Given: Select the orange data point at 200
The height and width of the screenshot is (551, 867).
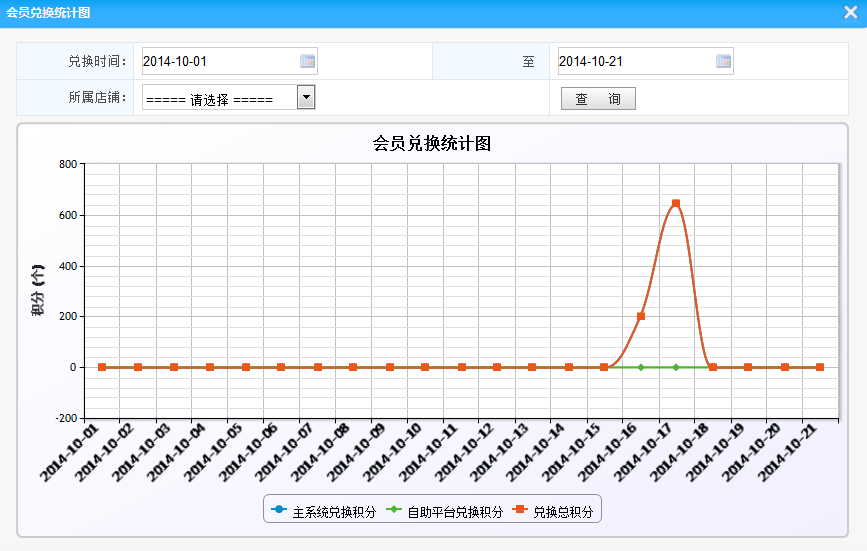Looking at the screenshot, I should 641,316.
